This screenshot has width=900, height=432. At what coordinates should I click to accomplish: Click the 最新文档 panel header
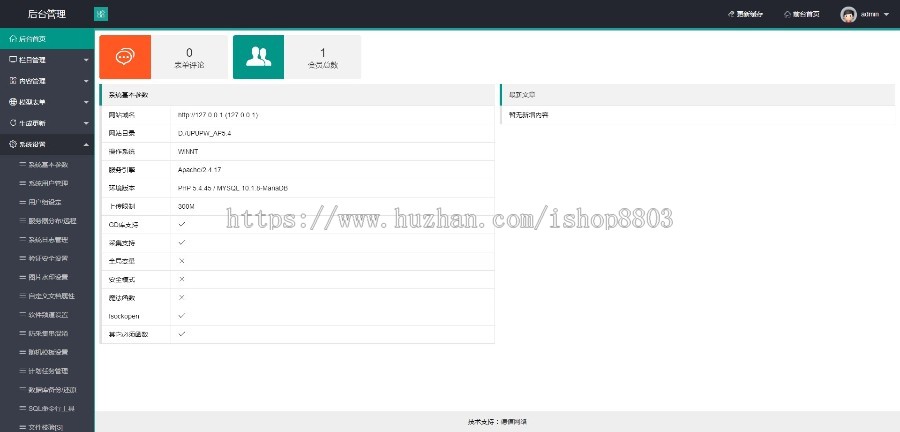point(697,95)
